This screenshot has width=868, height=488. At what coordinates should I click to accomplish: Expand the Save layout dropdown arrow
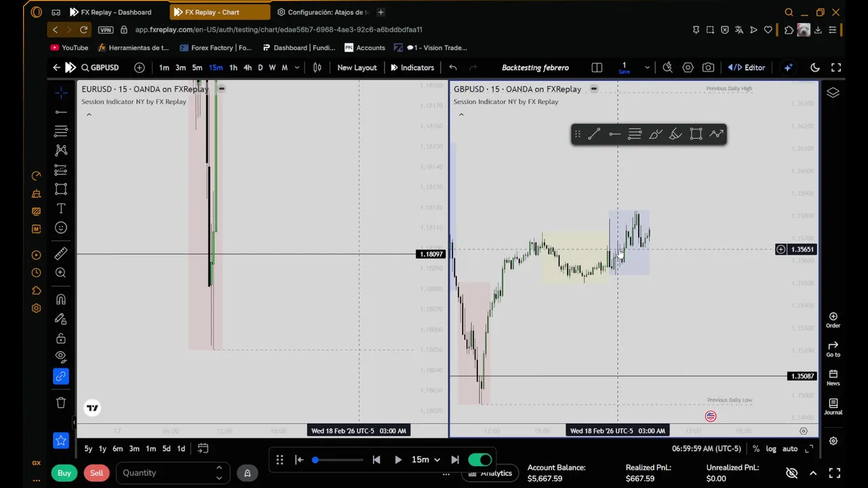[x=647, y=68]
